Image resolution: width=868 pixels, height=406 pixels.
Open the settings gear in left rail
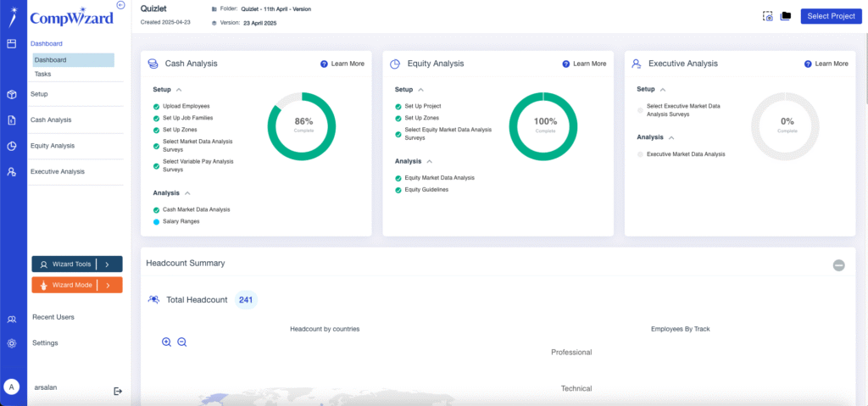12,343
